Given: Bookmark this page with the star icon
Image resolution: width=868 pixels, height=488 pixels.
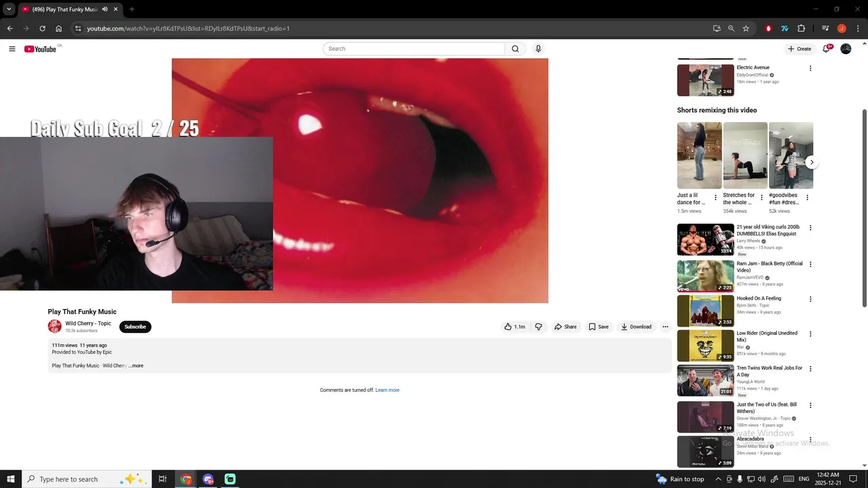Looking at the screenshot, I should [x=746, y=28].
